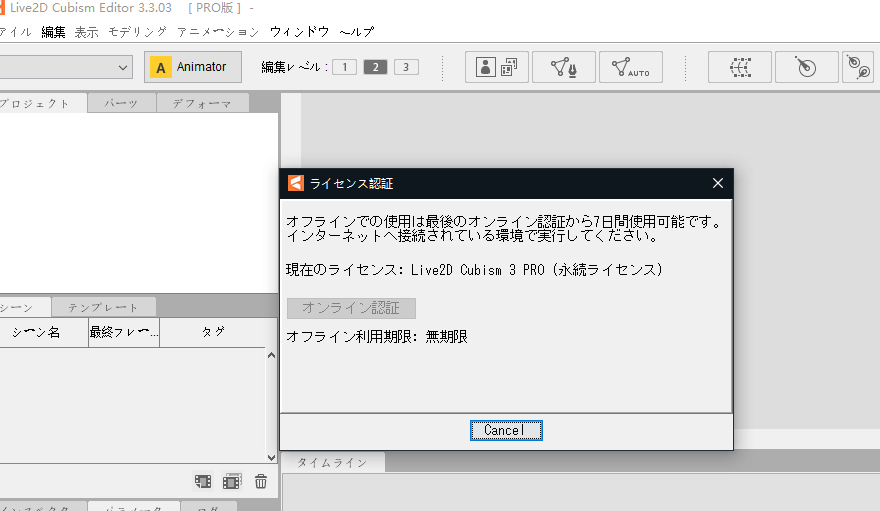This screenshot has width=880, height=511.
Task: Click the person texture atlas toolbar icon
Action: [497, 67]
